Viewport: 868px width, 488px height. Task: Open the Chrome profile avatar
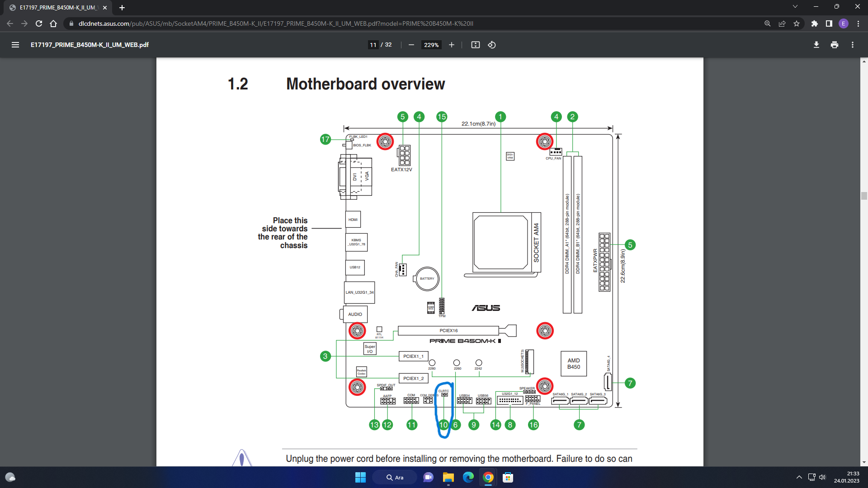[x=844, y=23]
